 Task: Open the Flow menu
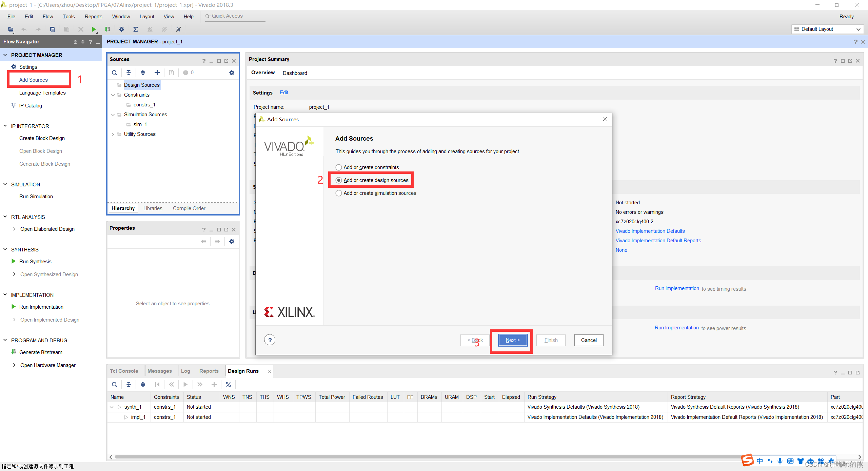[48, 16]
